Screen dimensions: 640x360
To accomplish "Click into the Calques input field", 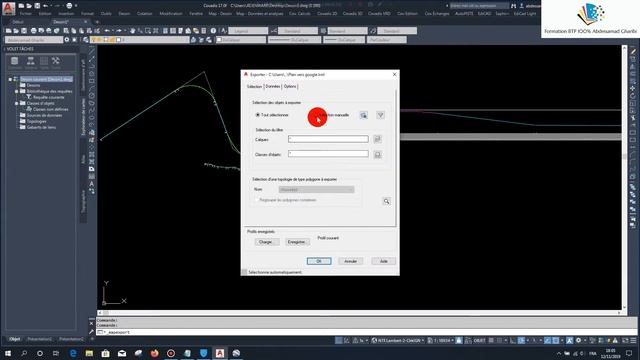I will click(x=328, y=139).
